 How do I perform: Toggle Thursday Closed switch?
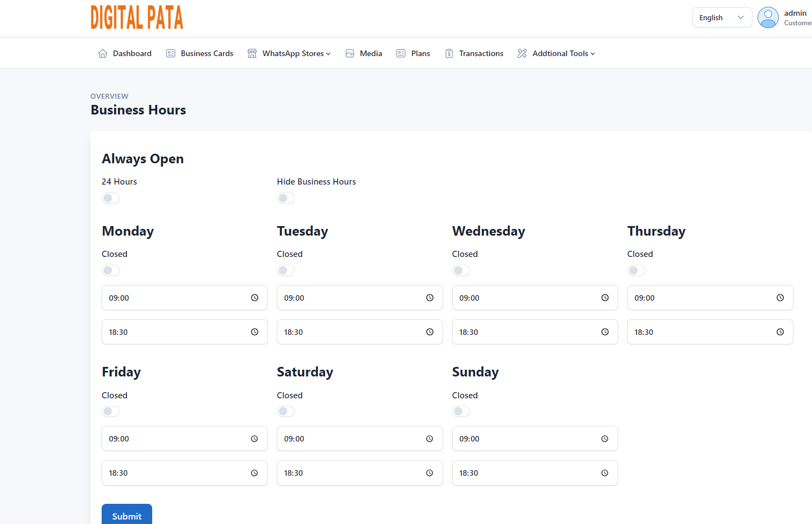coord(636,270)
